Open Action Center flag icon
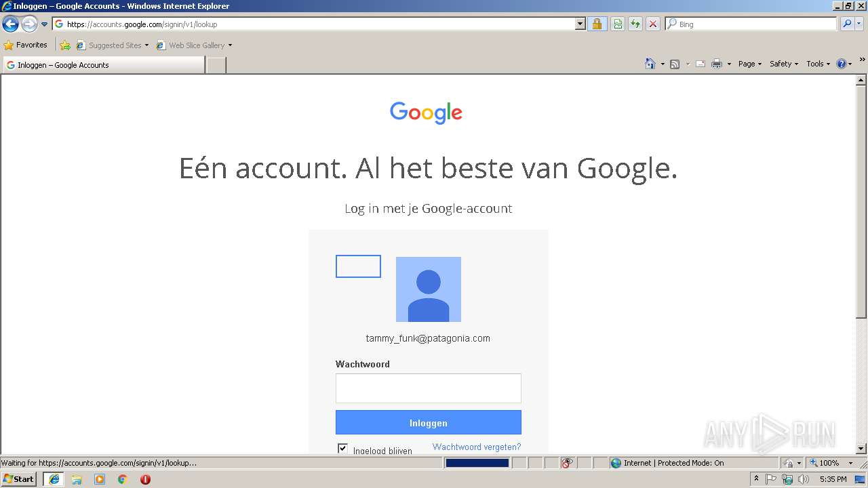This screenshot has height=488, width=868. pos(771,479)
